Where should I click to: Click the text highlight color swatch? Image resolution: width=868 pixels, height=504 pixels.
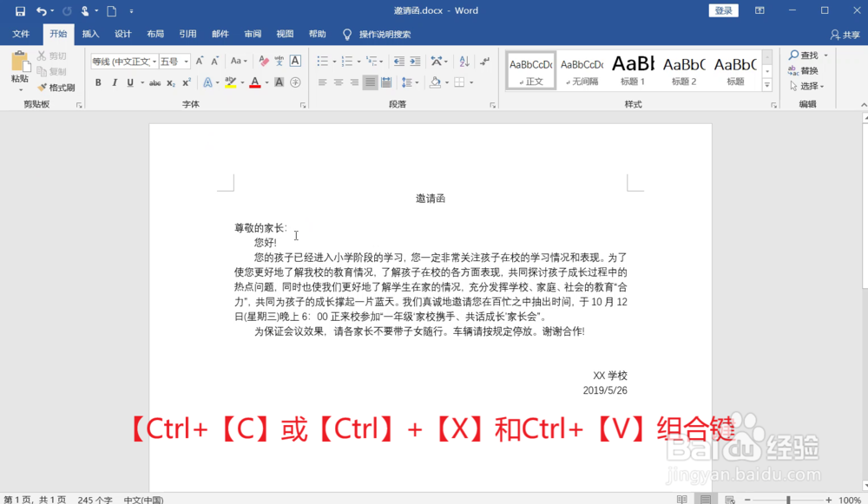coord(231,82)
